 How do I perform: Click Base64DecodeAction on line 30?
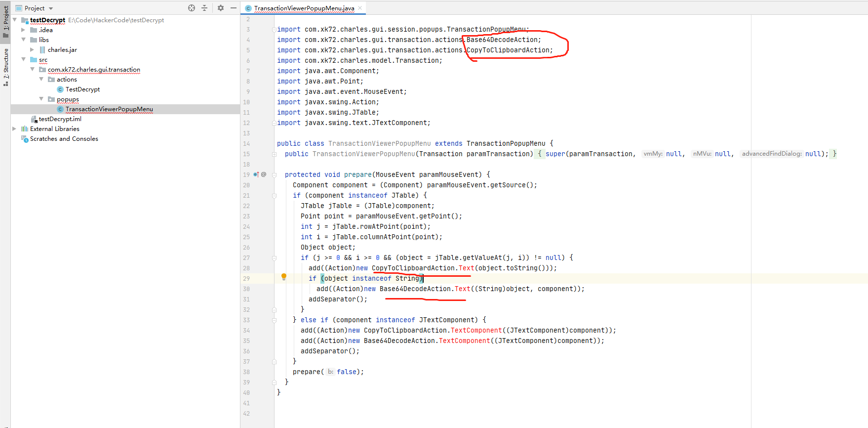415,289
